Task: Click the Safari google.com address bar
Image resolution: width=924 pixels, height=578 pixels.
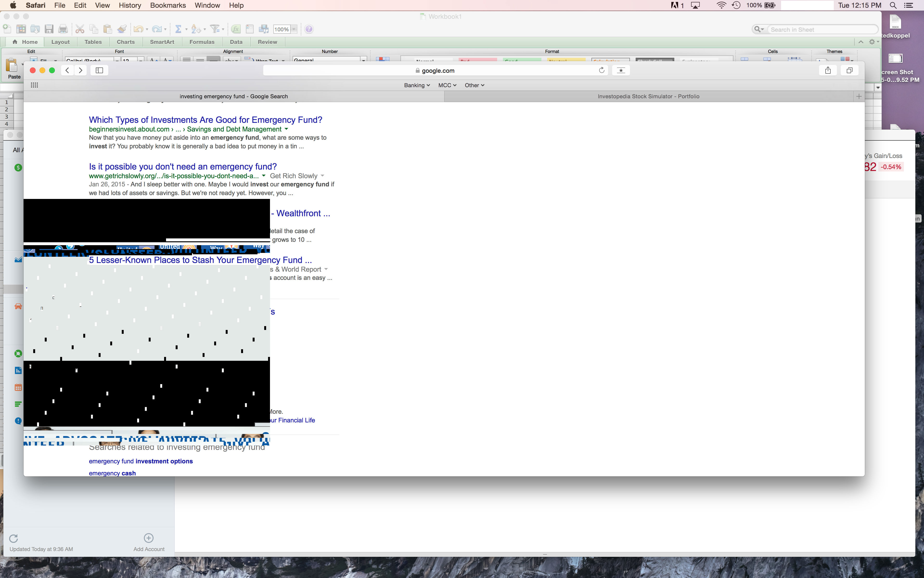Action: click(435, 70)
